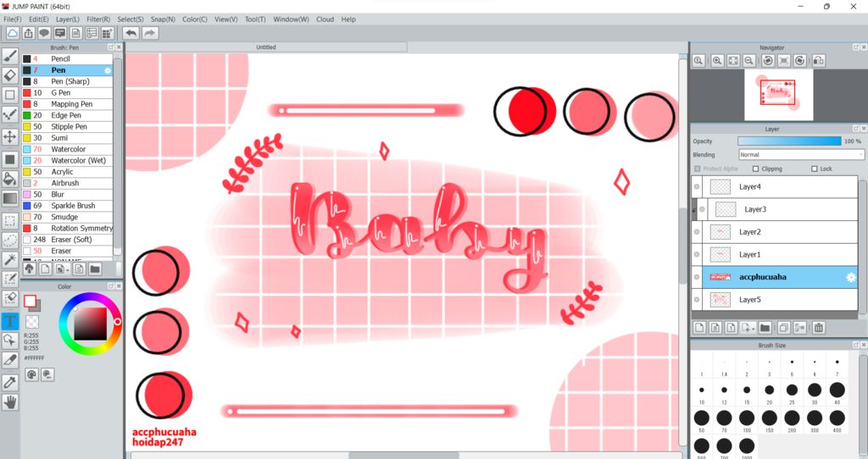Image resolution: width=868 pixels, height=459 pixels.
Task: Enable the Clipping checkbox
Action: 755,169
